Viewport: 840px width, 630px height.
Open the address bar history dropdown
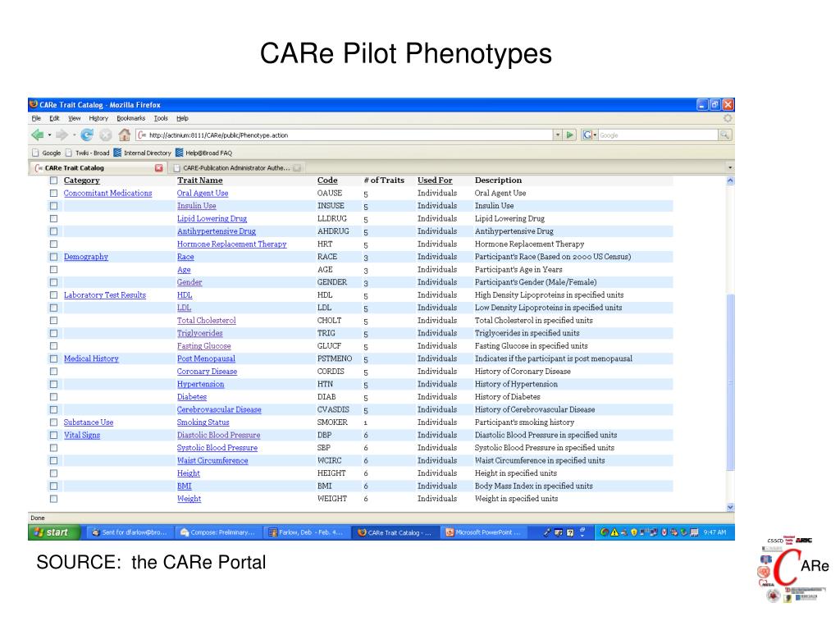[558, 135]
